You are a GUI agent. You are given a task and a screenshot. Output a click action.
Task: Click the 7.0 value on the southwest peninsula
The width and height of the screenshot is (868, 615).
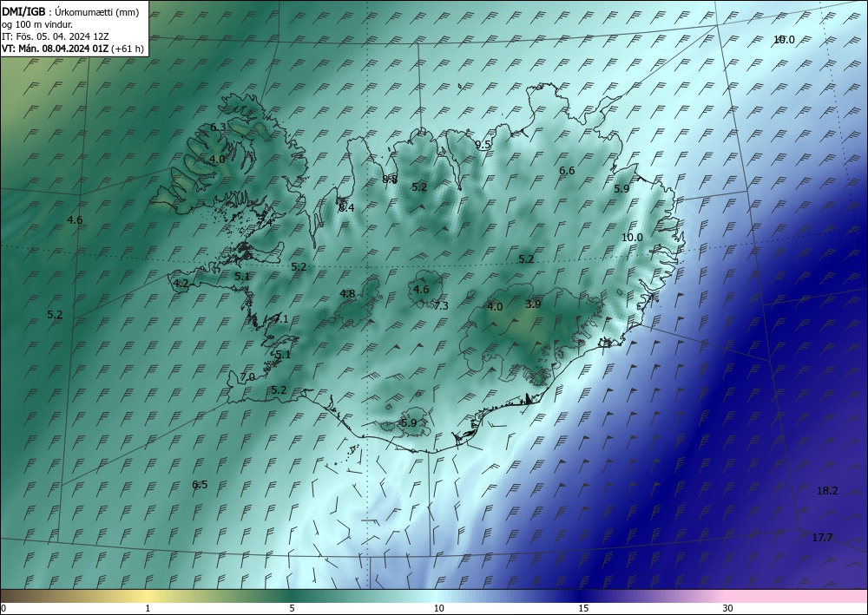coord(247,377)
